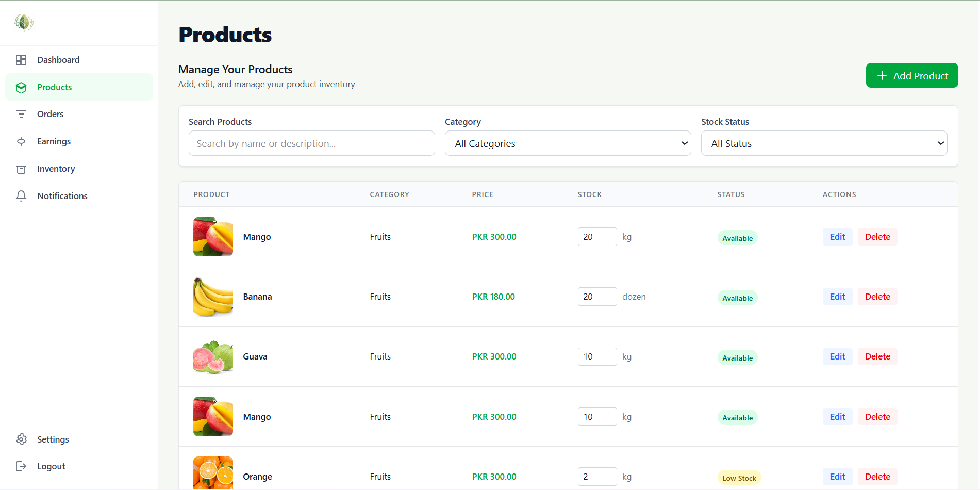Click the Earnings icon in the sidebar
The height and width of the screenshot is (490, 980).
coord(21,141)
